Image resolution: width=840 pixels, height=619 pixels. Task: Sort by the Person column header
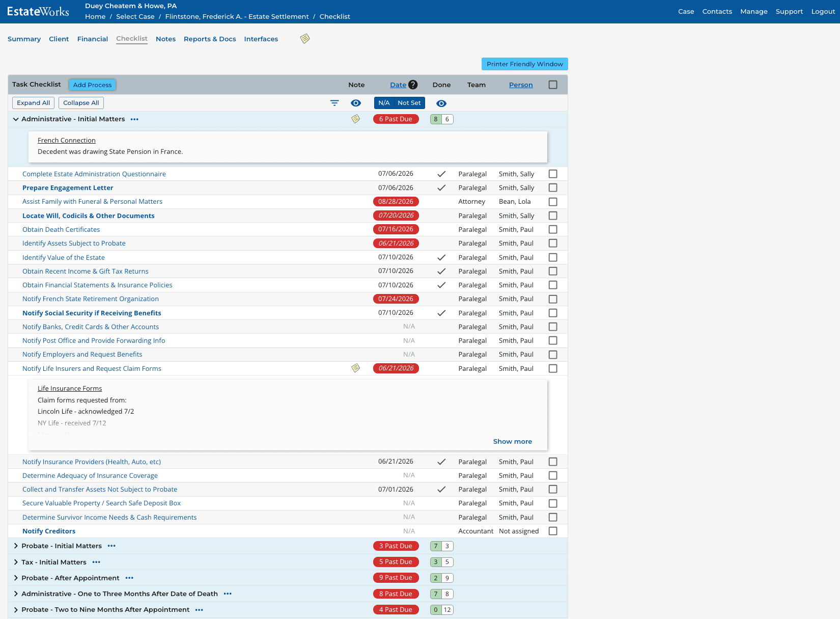click(521, 85)
